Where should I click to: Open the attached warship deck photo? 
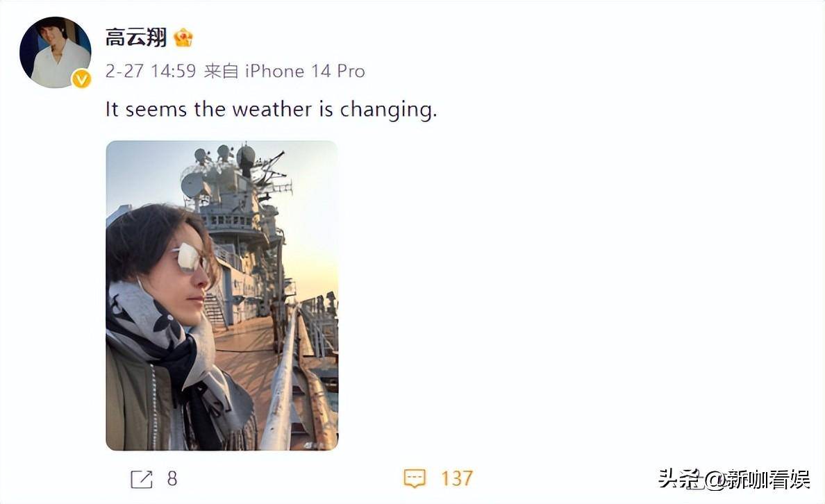[222, 295]
